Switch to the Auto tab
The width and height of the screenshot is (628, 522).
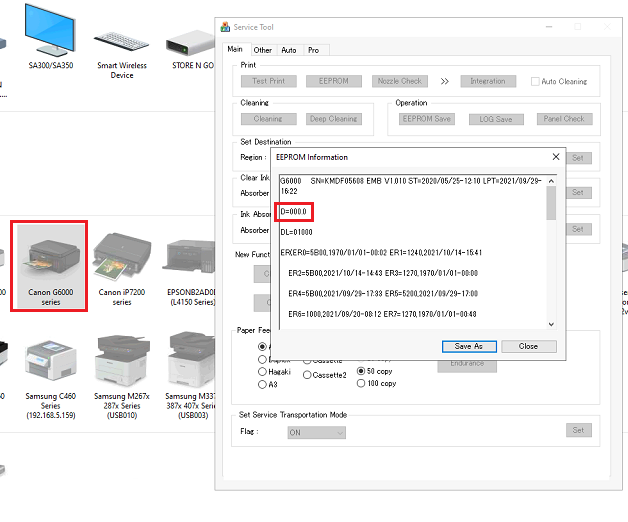point(289,50)
